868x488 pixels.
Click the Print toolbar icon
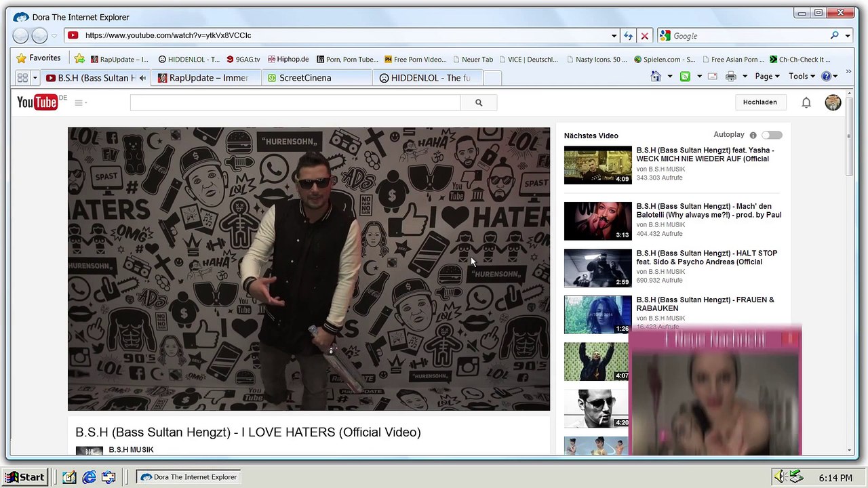pos(730,77)
